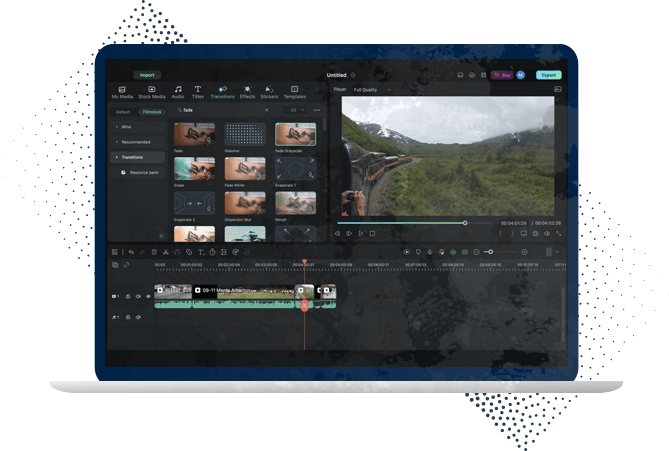This screenshot has width=669, height=451.
Task: Click the stop button in player
Action: pyautogui.click(x=372, y=233)
